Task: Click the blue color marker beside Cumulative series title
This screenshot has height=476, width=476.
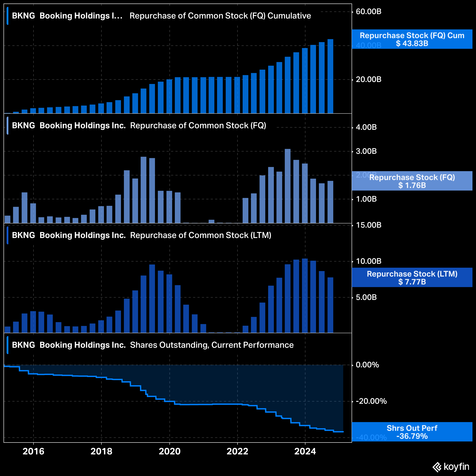Action: click(8, 16)
